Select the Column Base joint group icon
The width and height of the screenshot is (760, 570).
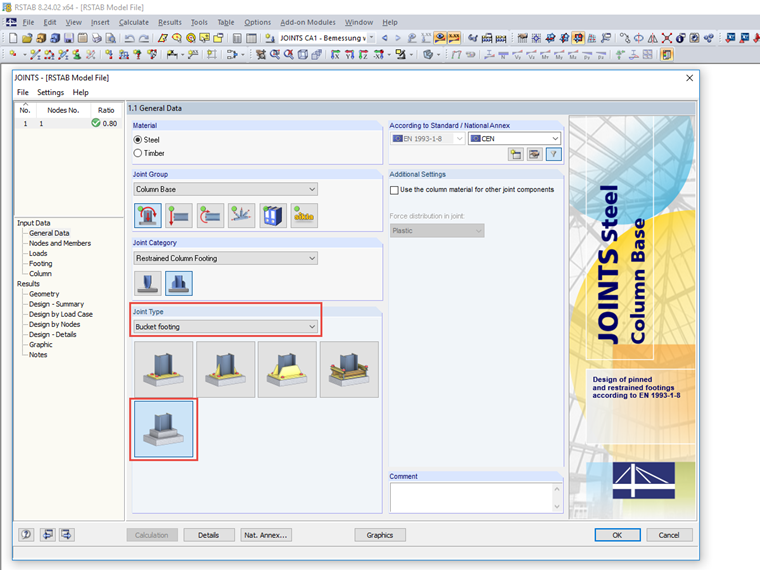point(148,216)
